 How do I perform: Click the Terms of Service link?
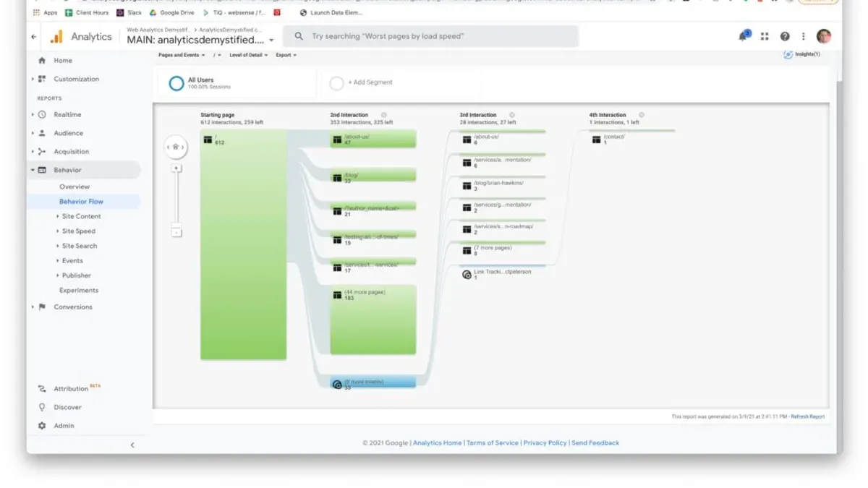[x=493, y=443]
